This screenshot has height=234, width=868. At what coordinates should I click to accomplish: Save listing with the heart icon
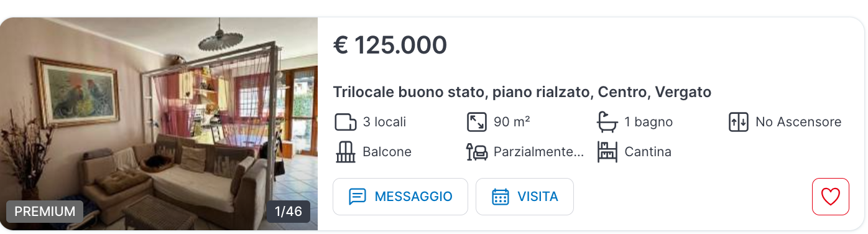830,197
